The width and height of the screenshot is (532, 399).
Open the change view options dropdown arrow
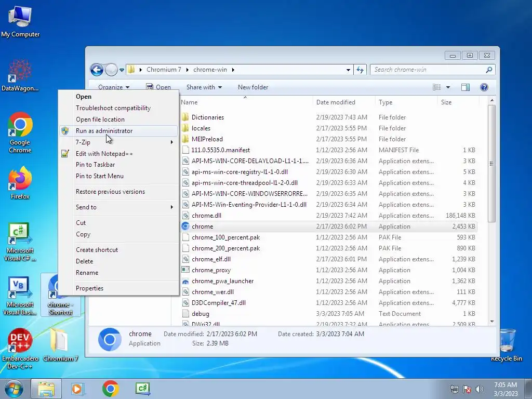point(448,87)
